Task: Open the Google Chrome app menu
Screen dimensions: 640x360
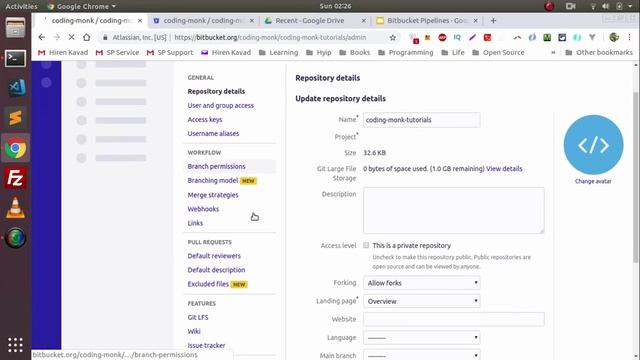Action: [x=82, y=6]
